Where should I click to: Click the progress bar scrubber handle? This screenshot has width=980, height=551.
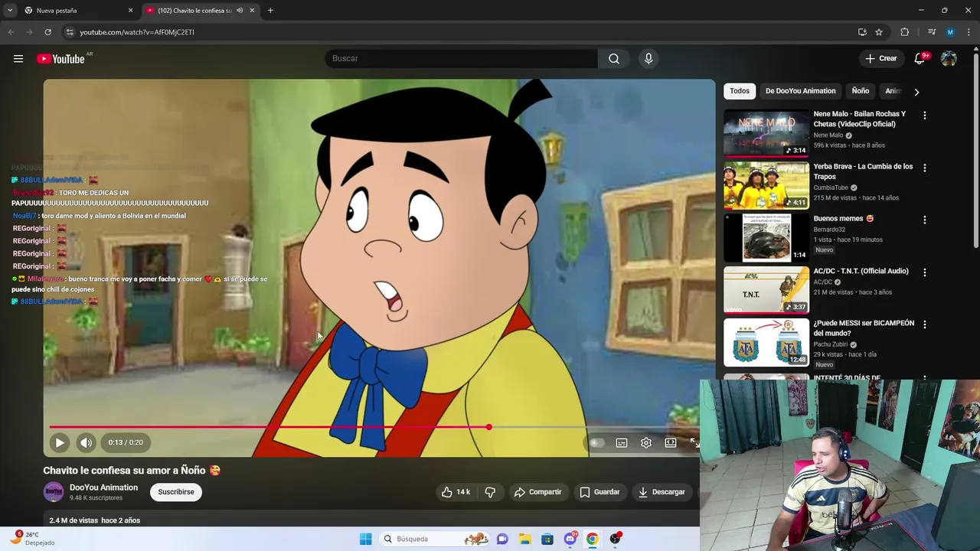click(x=488, y=427)
